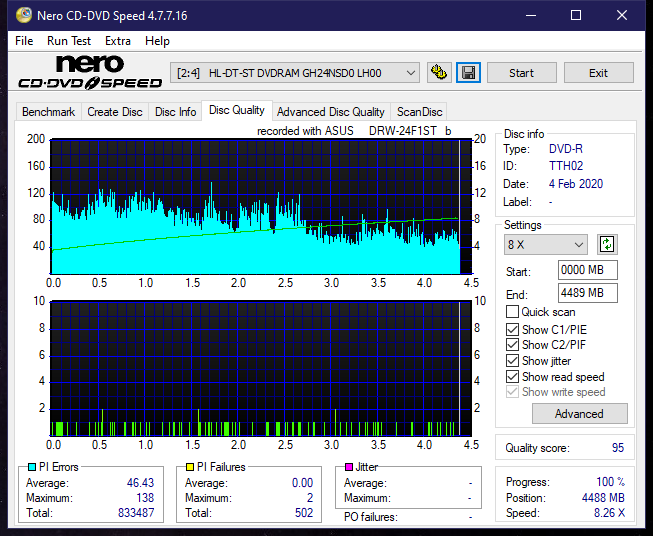
Task: Select the Disc Quality tab
Action: (237, 110)
